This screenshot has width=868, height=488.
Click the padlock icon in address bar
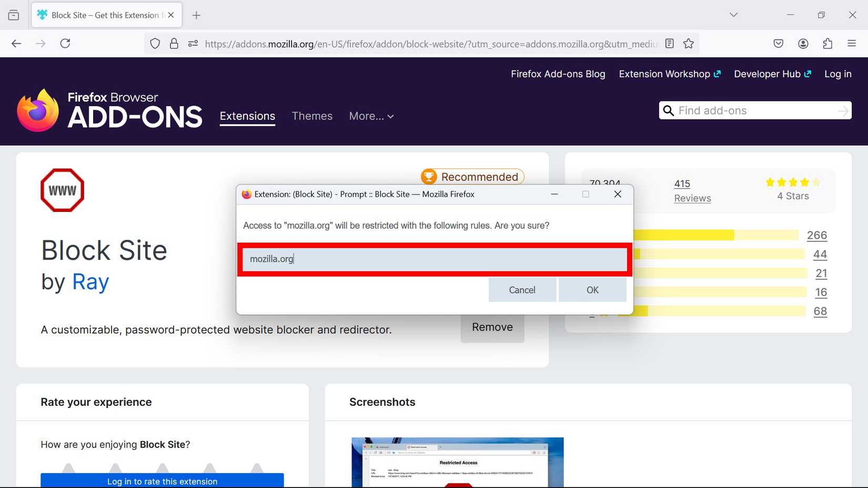pyautogui.click(x=174, y=44)
